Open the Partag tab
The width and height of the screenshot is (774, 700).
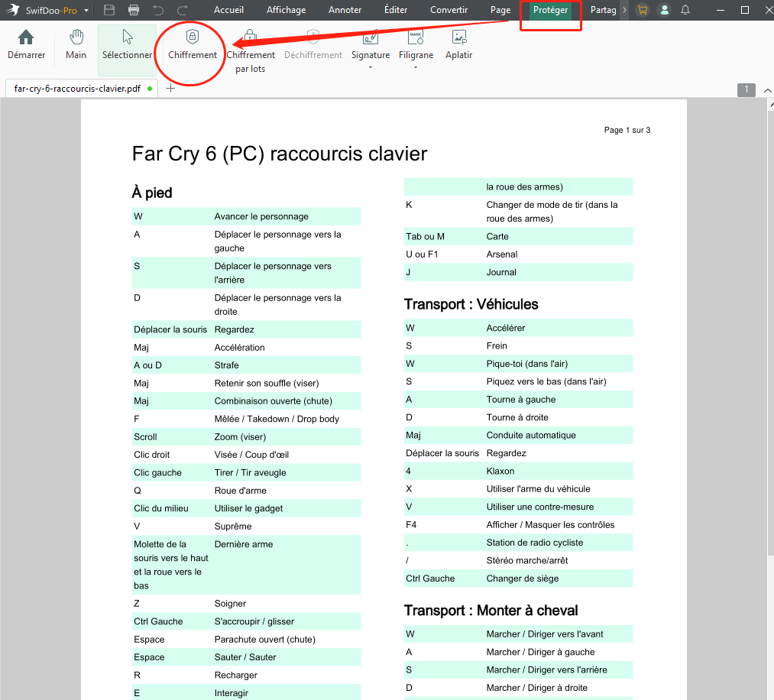(x=603, y=10)
